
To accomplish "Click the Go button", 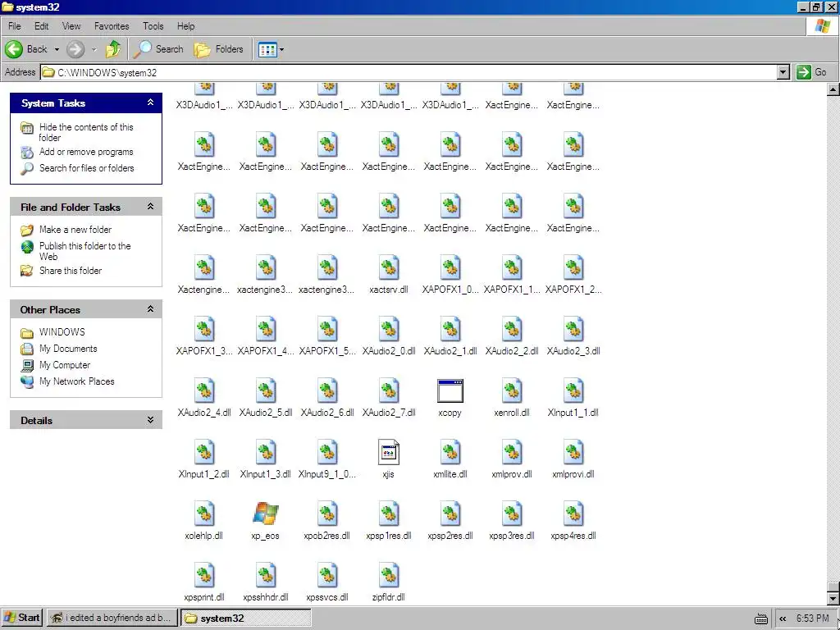I will point(811,72).
